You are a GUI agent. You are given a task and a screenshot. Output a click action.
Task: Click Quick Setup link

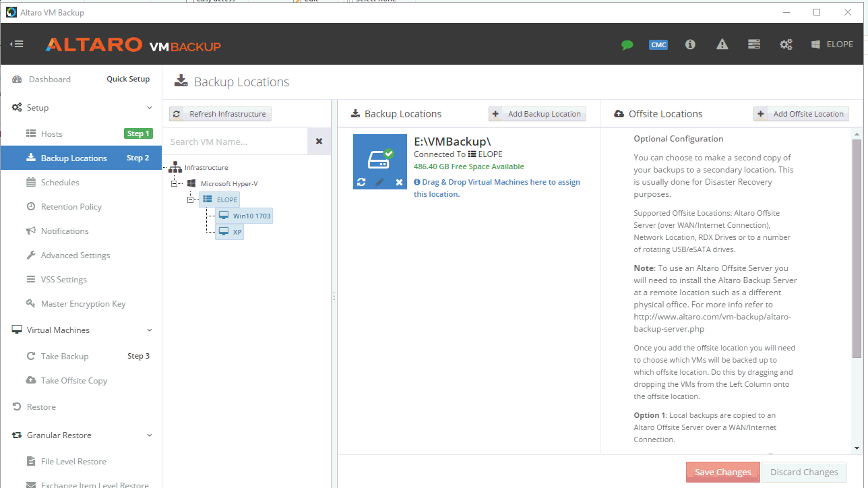(x=128, y=79)
